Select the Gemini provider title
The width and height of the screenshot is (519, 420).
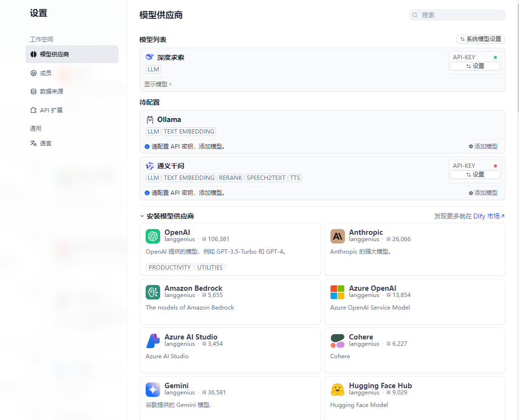coord(177,386)
